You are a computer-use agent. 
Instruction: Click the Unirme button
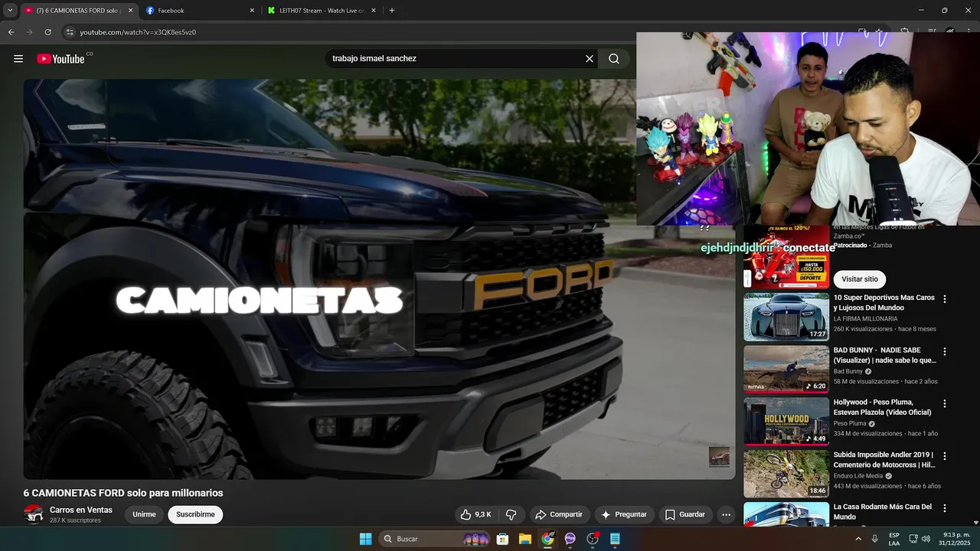tap(144, 514)
